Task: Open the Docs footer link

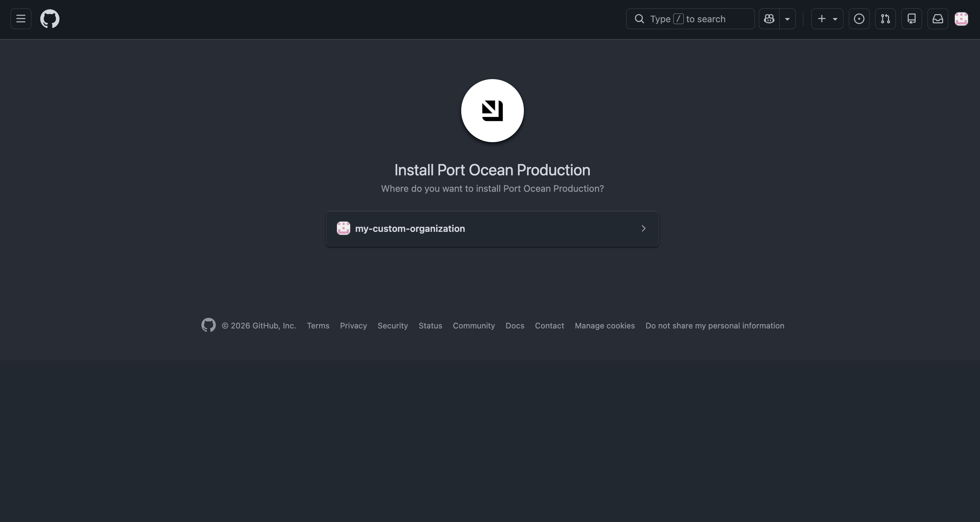Action: point(515,326)
